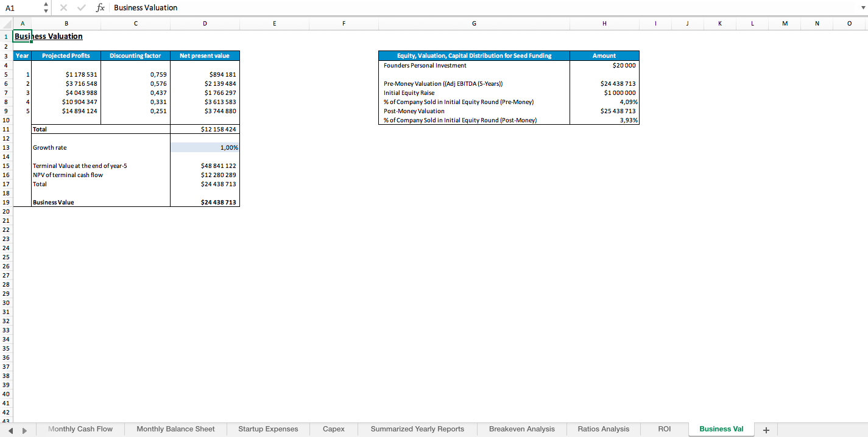Image resolution: width=868 pixels, height=437 pixels.
Task: Select net present value $894 181
Action: (205, 74)
